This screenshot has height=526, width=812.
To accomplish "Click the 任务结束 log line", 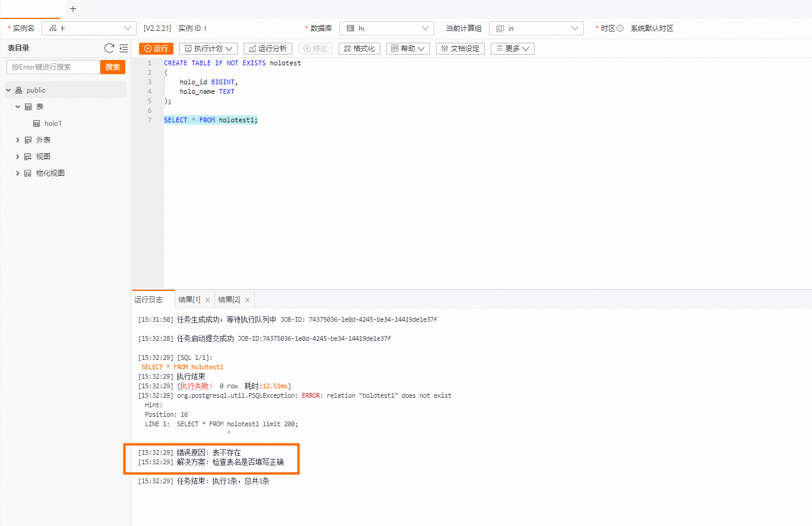I will (204, 481).
